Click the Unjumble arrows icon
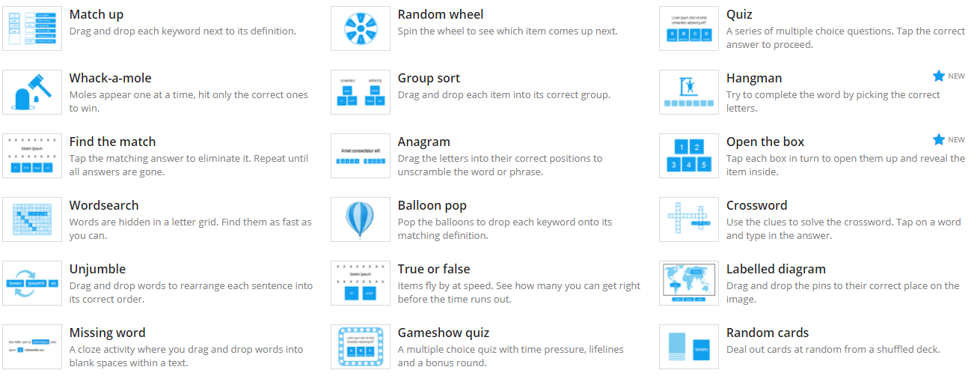The width and height of the screenshot is (980, 376). point(32,283)
